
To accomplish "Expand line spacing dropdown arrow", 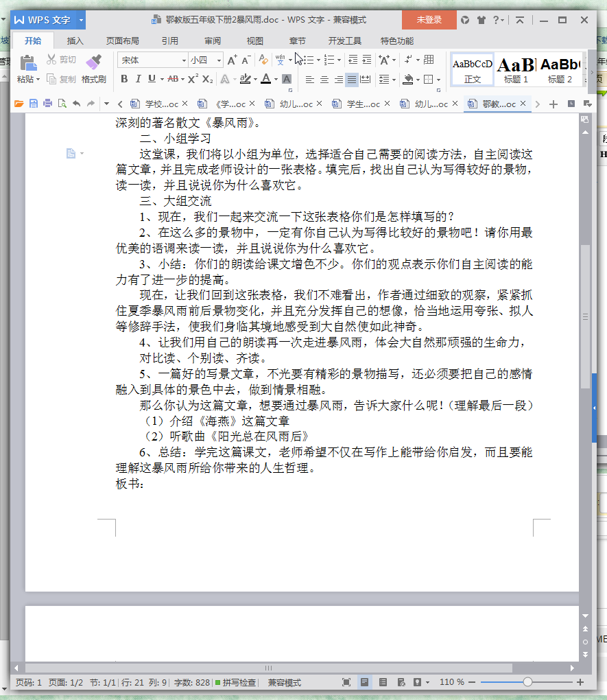I will [394, 80].
